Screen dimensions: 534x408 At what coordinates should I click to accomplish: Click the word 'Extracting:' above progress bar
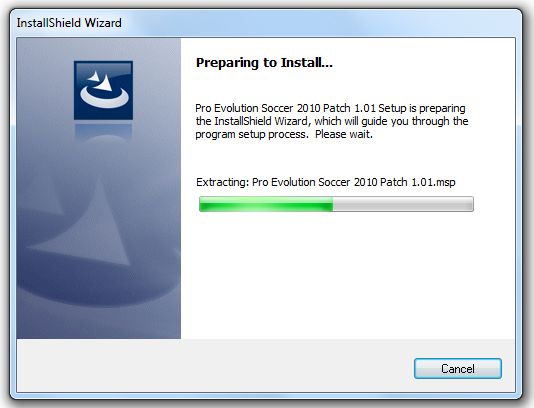click(223, 182)
